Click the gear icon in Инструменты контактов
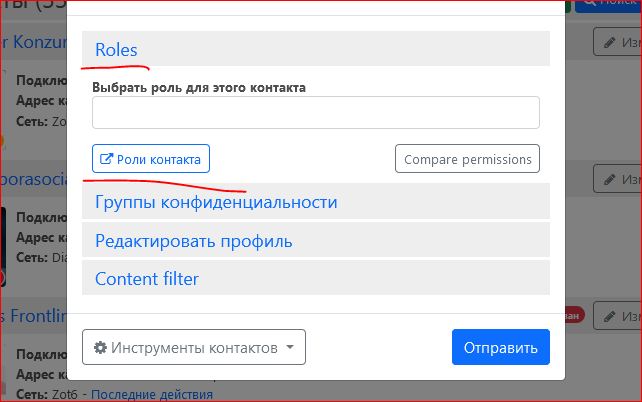Screen dimensions: 642x402 pyautogui.click(x=100, y=348)
